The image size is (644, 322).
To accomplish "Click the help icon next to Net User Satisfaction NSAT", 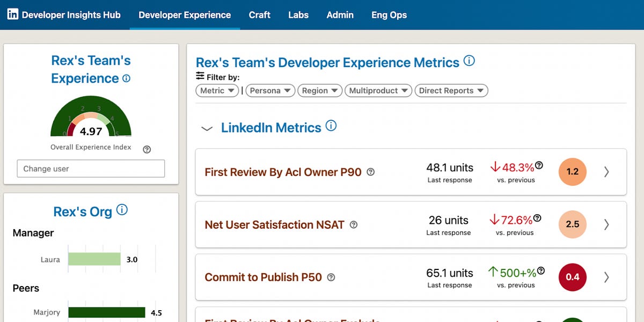I will (x=353, y=225).
